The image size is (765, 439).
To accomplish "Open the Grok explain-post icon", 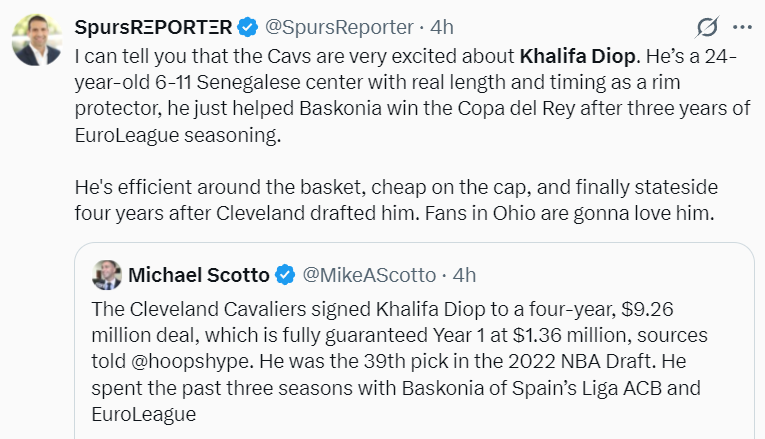I will (x=706, y=27).
